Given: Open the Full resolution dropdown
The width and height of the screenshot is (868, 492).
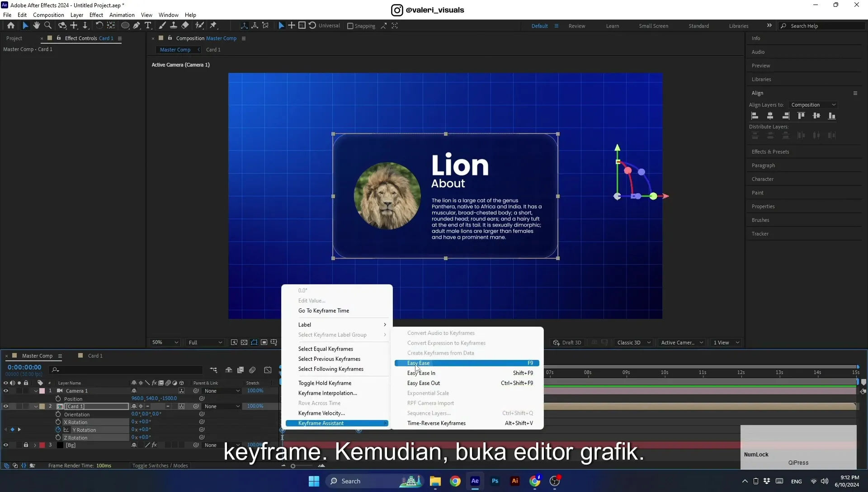Looking at the screenshot, I should coord(206,342).
